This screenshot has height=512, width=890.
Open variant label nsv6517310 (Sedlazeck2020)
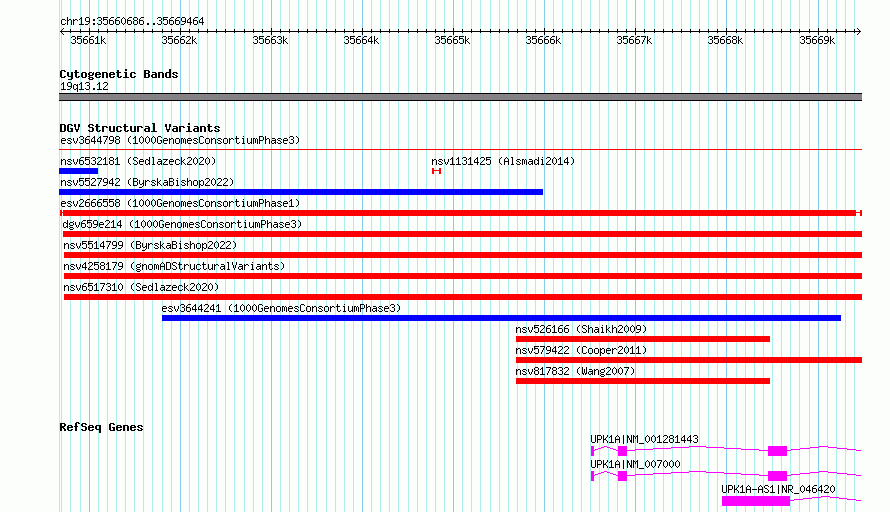pyautogui.click(x=141, y=287)
